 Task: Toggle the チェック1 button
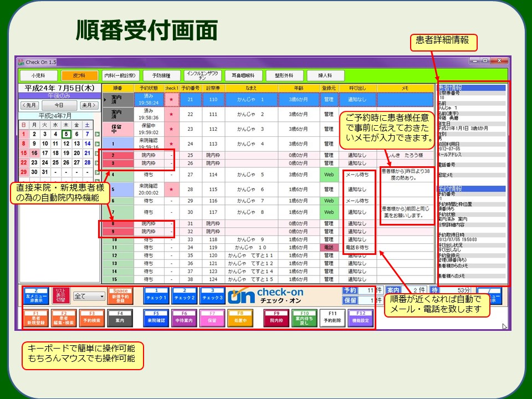tap(157, 294)
